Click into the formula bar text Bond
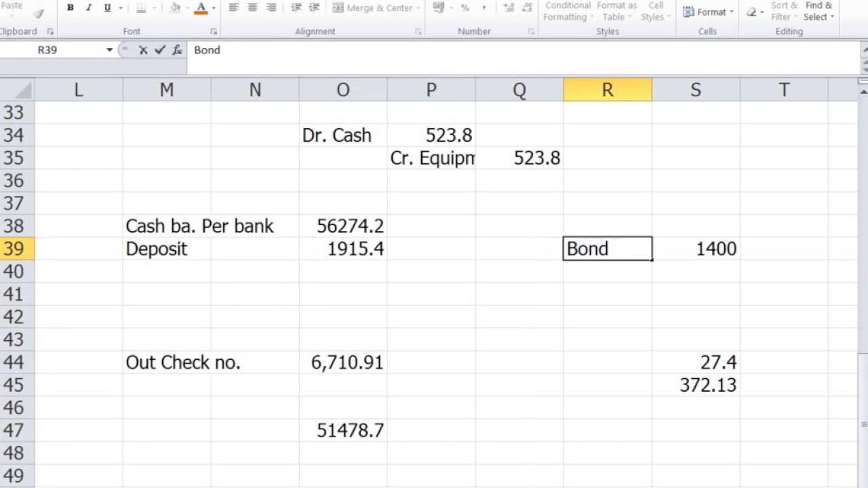Viewport: 868px width, 488px height. point(207,50)
